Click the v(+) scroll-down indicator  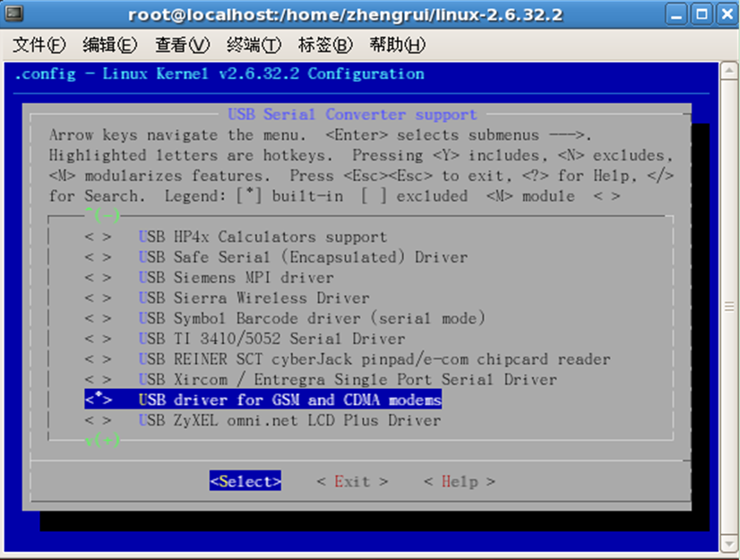pyautogui.click(x=103, y=440)
